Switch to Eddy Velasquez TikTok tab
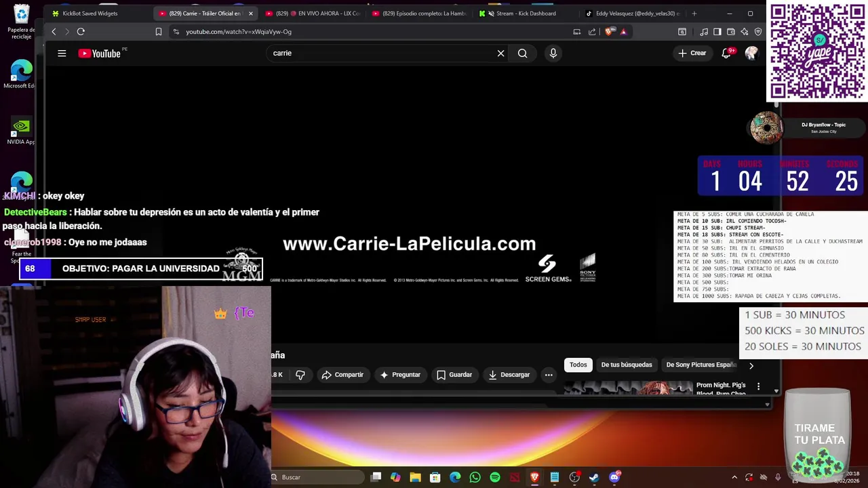Screen dimensions: 868x488 pyautogui.click(x=633, y=14)
